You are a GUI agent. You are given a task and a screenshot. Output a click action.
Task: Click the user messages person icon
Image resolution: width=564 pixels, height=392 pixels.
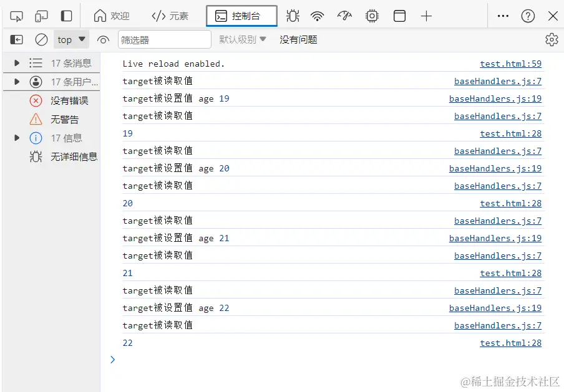pyautogui.click(x=36, y=82)
